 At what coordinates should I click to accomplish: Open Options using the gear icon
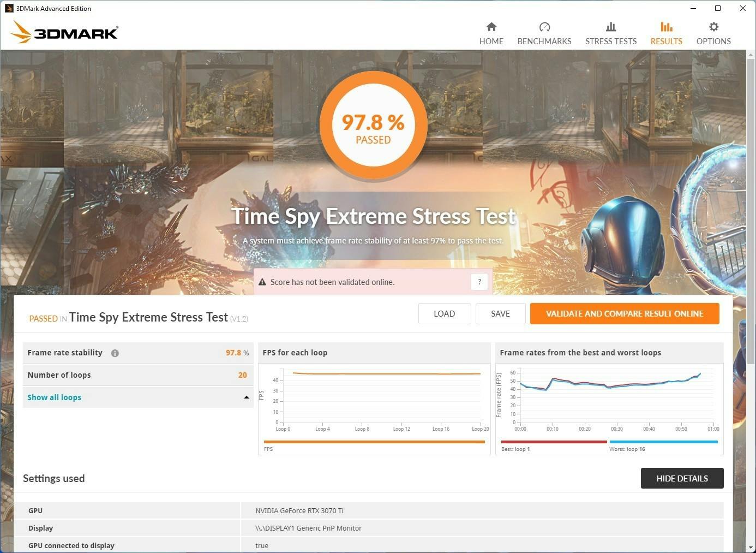[x=713, y=27]
